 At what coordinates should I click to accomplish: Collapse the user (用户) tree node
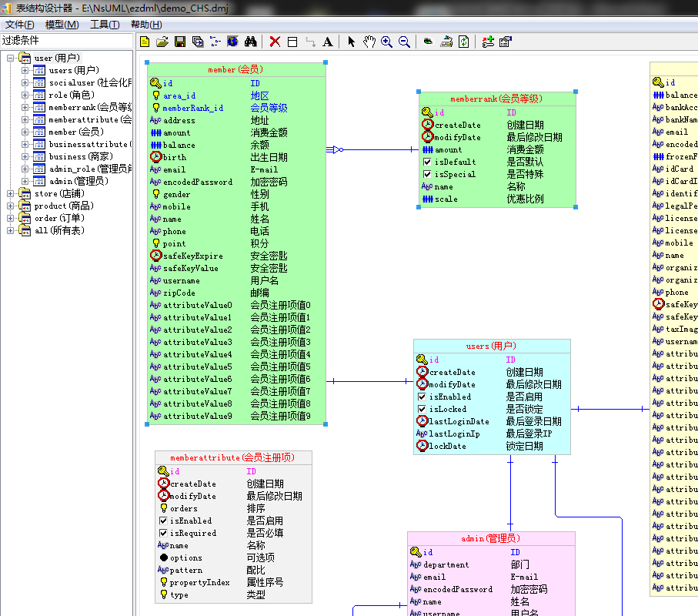9,57
